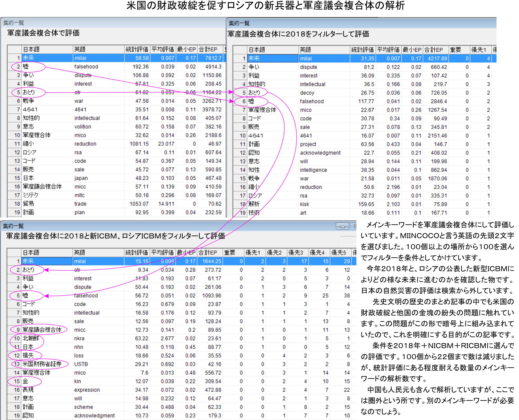Select 'loss' 損失 row in bottom table
The height and width of the screenshot is (420, 519).
click(x=182, y=356)
